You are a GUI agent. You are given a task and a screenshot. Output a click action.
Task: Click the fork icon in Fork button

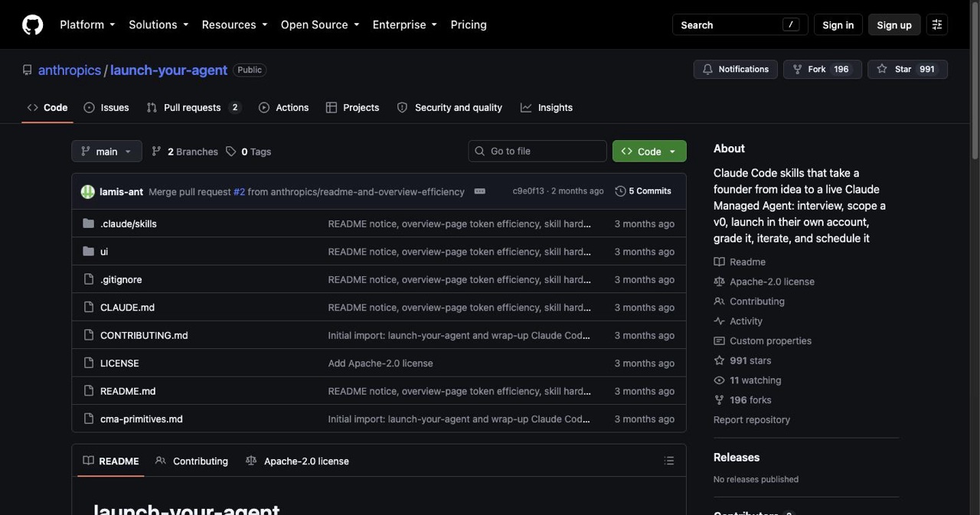798,69
